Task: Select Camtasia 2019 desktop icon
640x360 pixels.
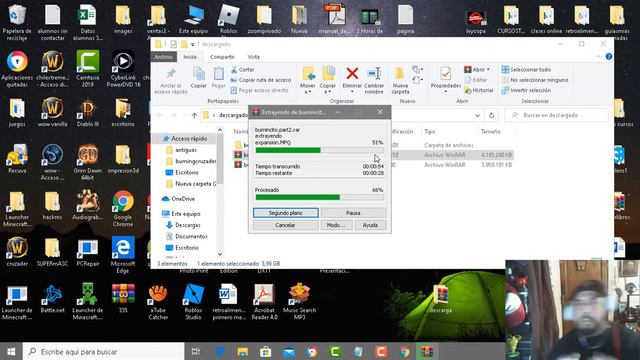Action: (x=87, y=69)
